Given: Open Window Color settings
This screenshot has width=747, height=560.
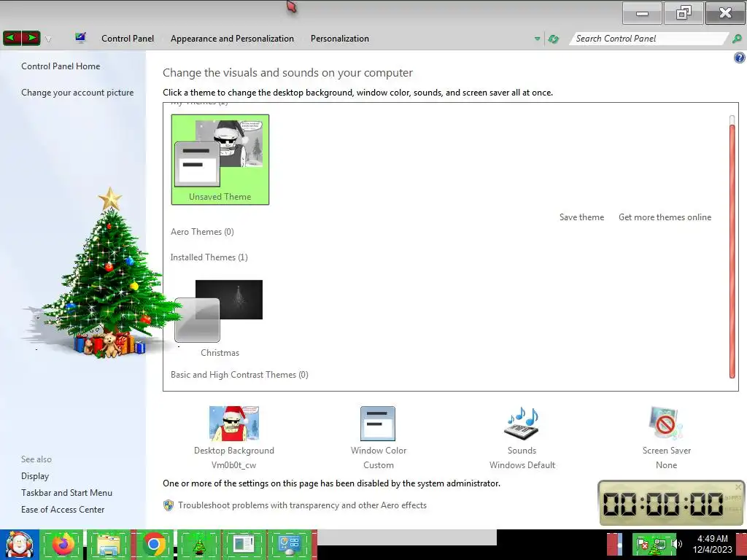Looking at the screenshot, I should pos(379,437).
